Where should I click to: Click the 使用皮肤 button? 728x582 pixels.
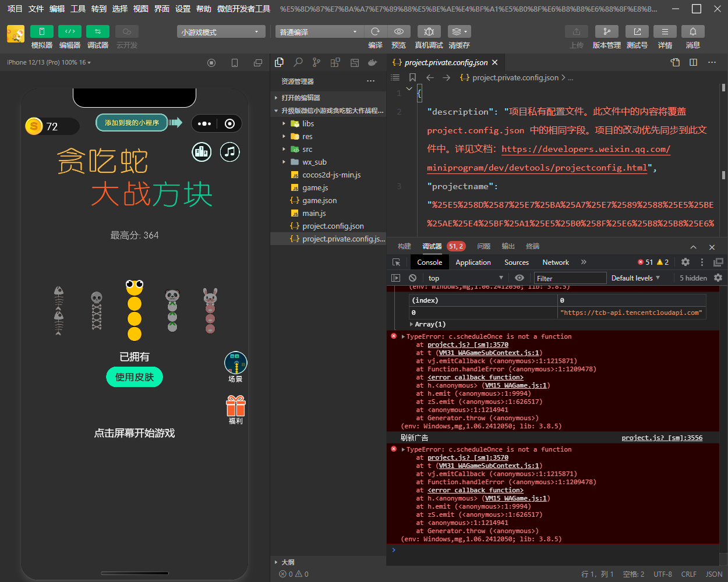tap(135, 377)
